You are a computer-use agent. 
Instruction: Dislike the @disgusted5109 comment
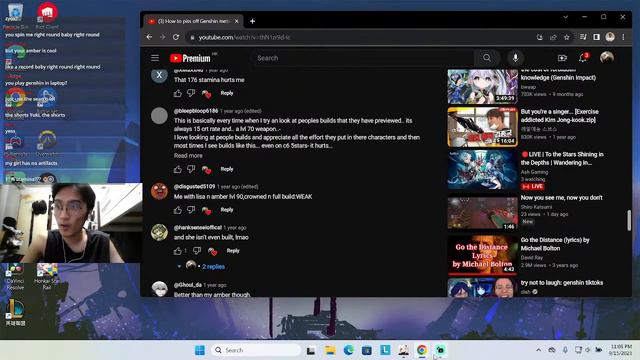pos(191,210)
